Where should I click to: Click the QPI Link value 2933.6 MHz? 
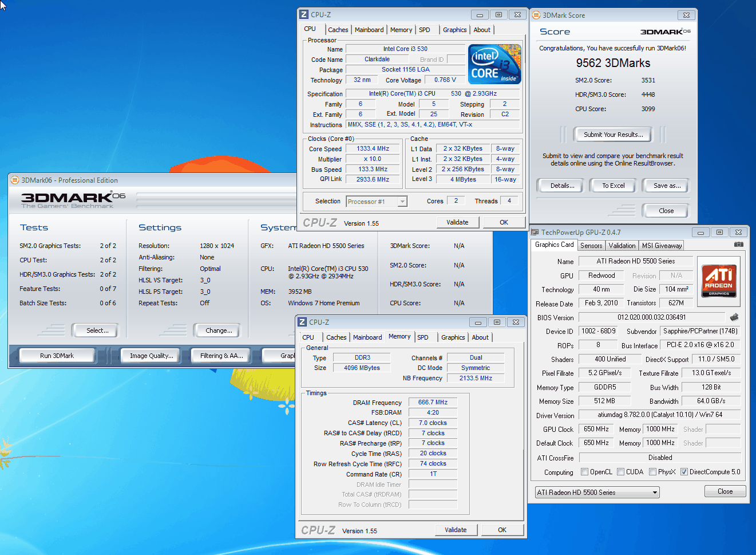point(373,179)
